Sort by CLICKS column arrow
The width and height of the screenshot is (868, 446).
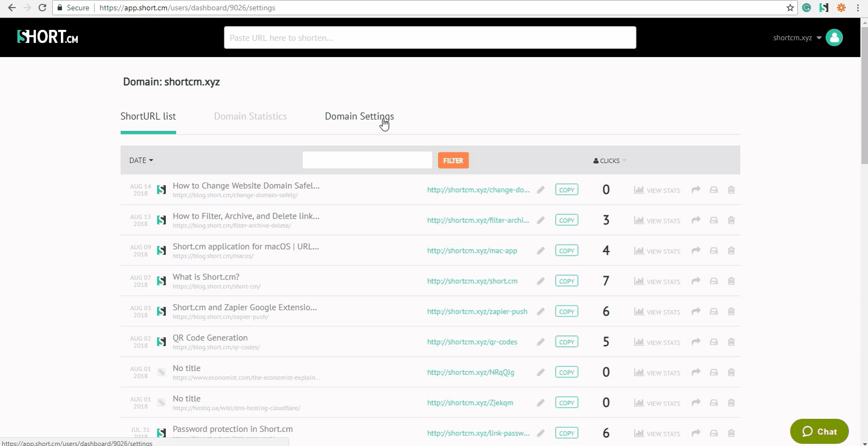624,160
